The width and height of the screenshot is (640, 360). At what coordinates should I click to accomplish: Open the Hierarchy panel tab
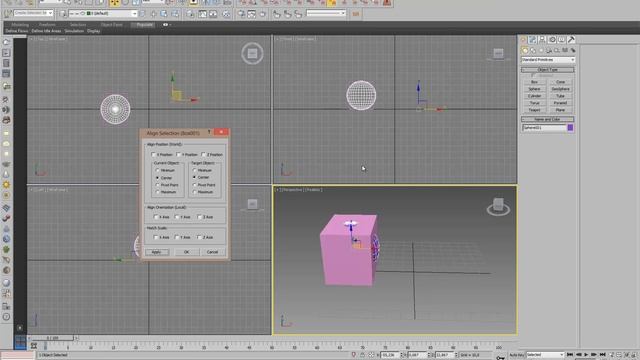point(542,40)
